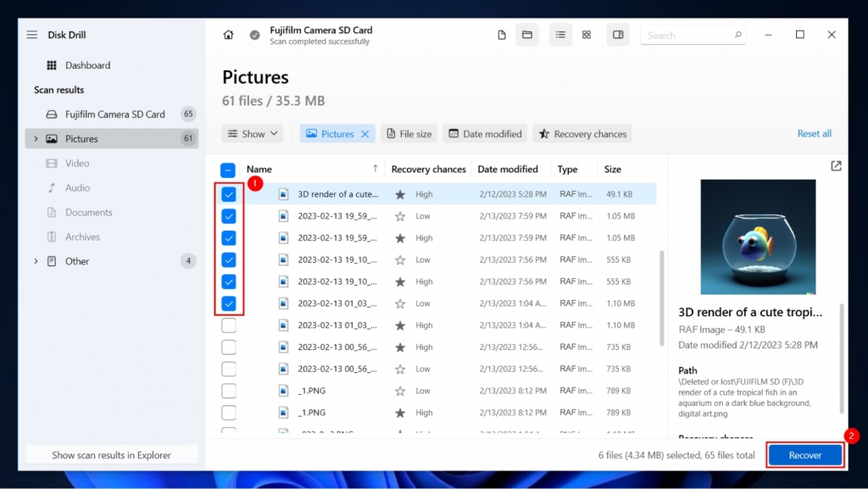
Task: Switch to grid view in the toolbar
Action: click(x=587, y=34)
